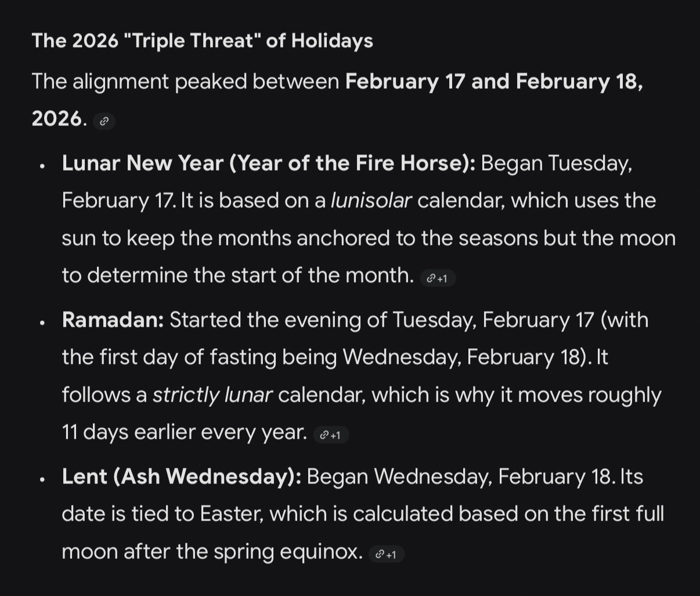Open the citation chip after "spring equinox."
The width and height of the screenshot is (700, 596).
[387, 554]
